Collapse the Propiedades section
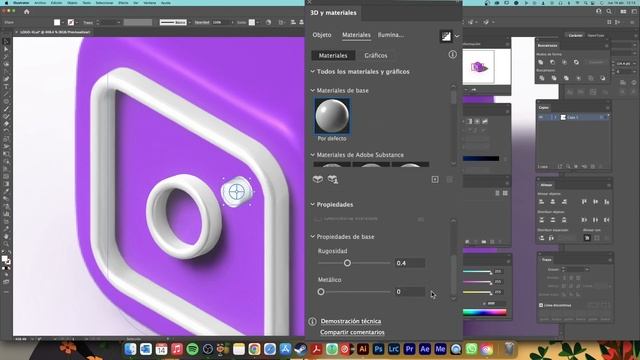This screenshot has height=360, width=640. tap(313, 204)
